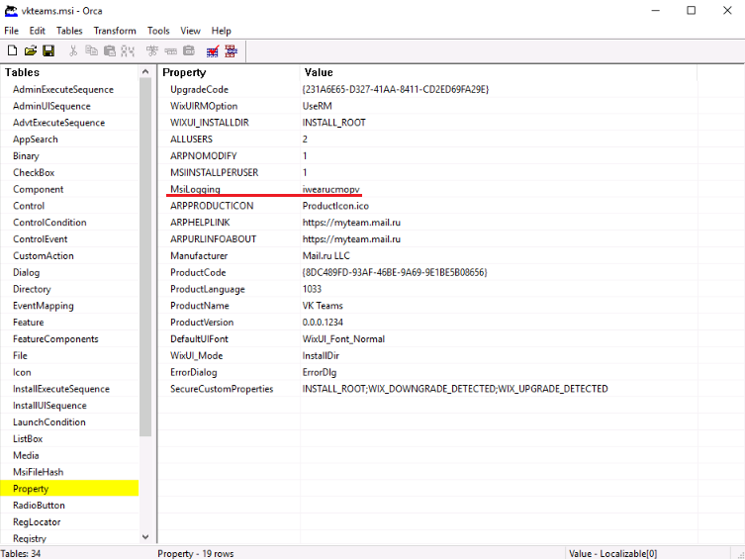The image size is (745, 560).
Task: Click the red grid toolbar icon
Action: [231, 50]
